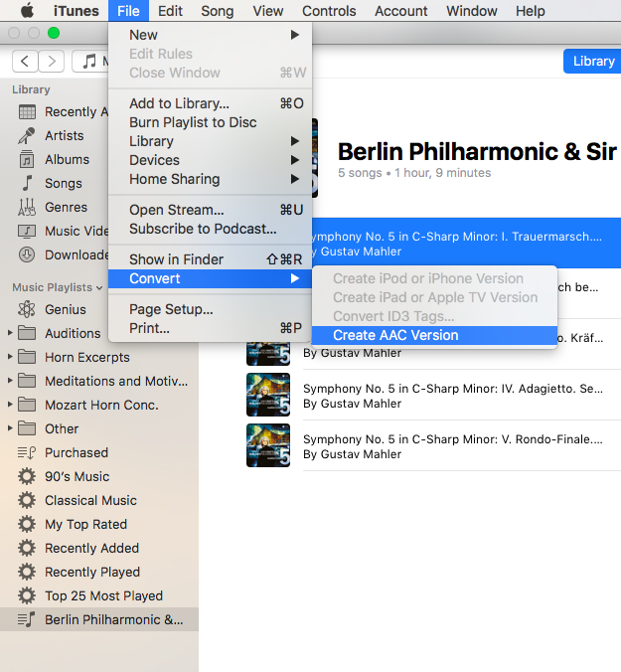Click the music note media picker icon
The height and width of the screenshot is (672, 621).
89,62
